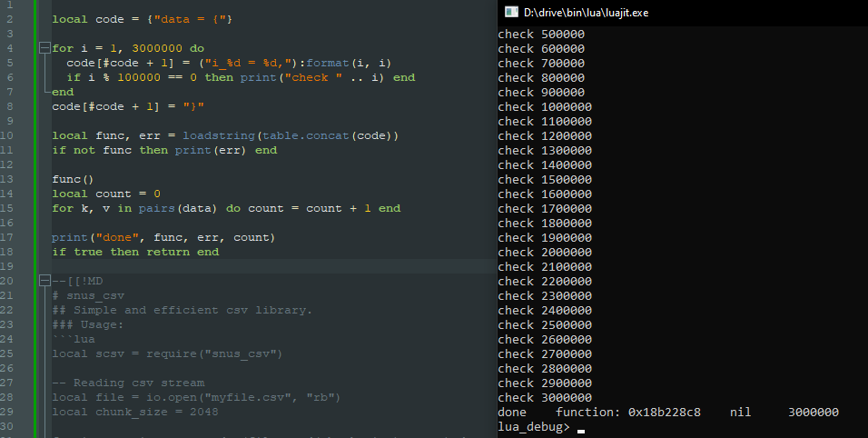Click the '# snus_csv' comment heading
This screenshot has width=868, height=438.
pos(88,295)
